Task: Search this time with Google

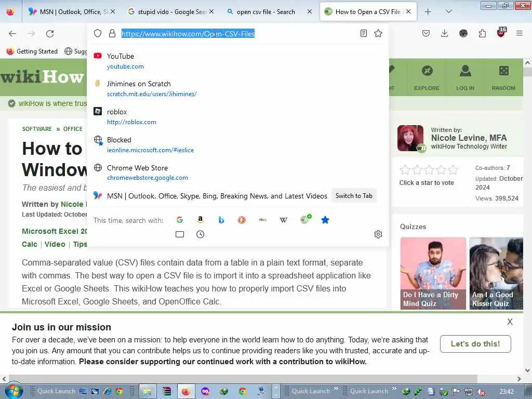Action: click(x=180, y=220)
